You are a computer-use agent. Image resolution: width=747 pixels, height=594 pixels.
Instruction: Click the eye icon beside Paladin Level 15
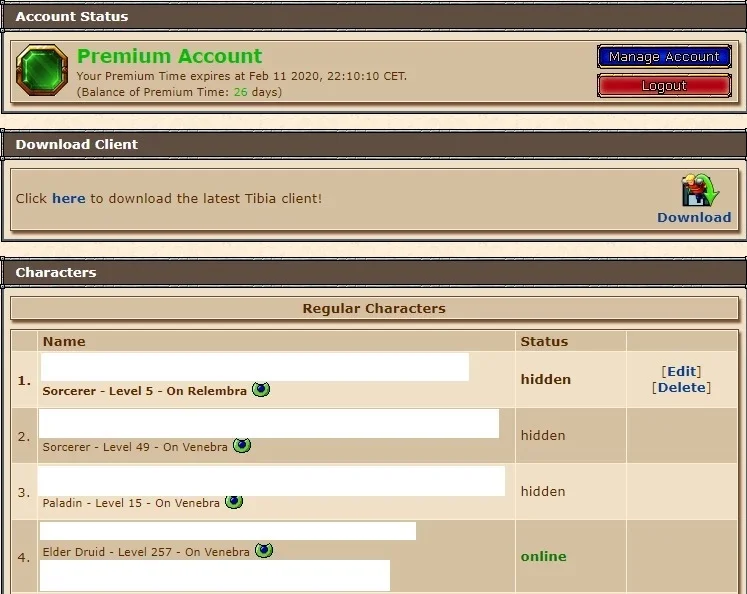tap(234, 502)
